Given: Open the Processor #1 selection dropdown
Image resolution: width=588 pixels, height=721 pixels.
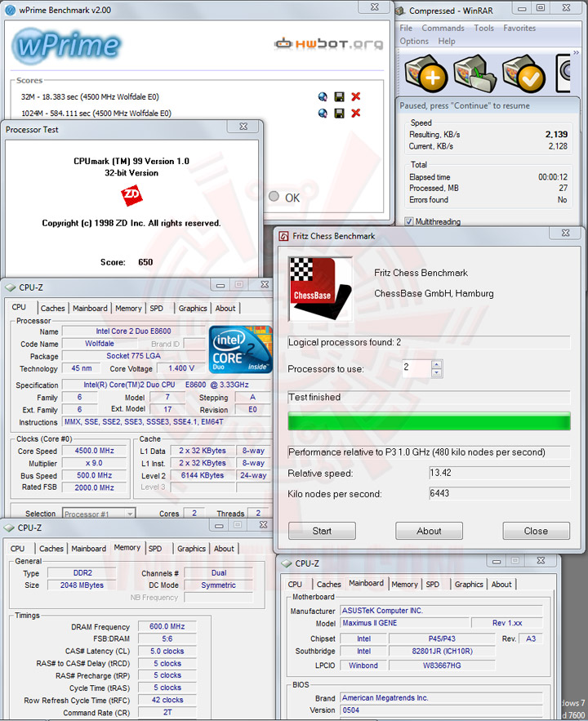Looking at the screenshot, I should click(x=98, y=514).
